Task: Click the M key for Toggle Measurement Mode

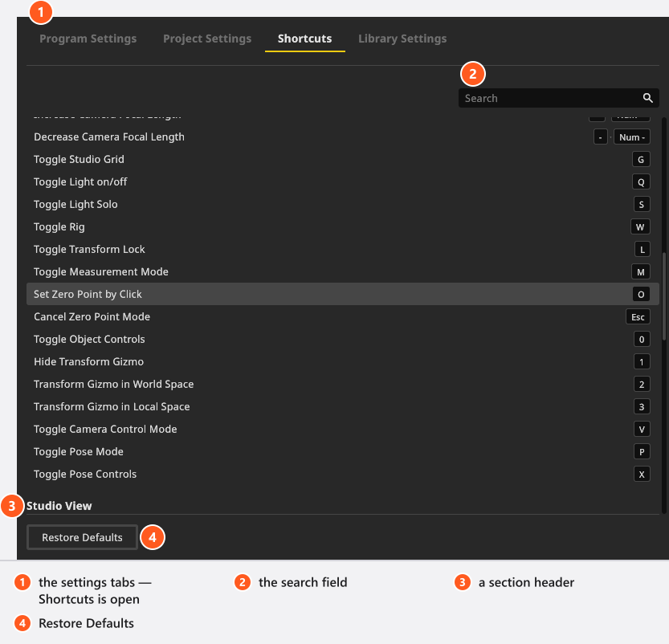Action: tap(640, 271)
